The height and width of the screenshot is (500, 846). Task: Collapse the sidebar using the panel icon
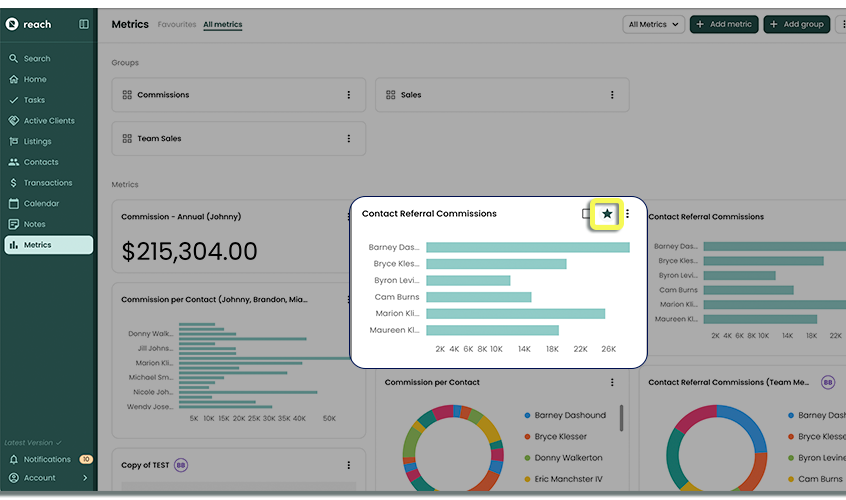pyautogui.click(x=84, y=24)
